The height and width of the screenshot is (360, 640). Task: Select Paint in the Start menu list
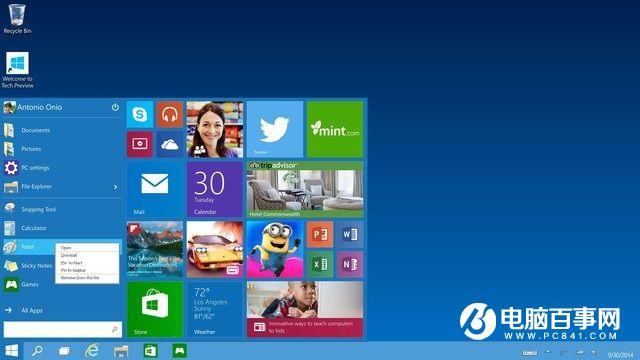[28, 247]
